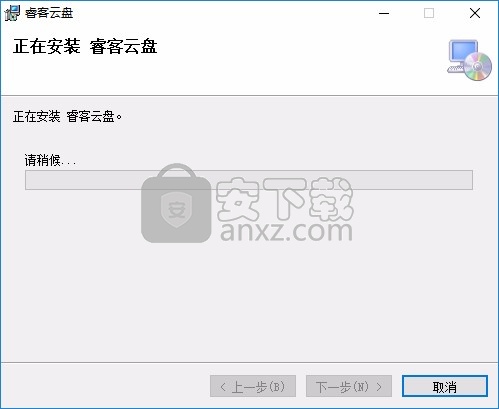Click the 取消 button to cancel installation
The image size is (499, 409).
coord(445,387)
